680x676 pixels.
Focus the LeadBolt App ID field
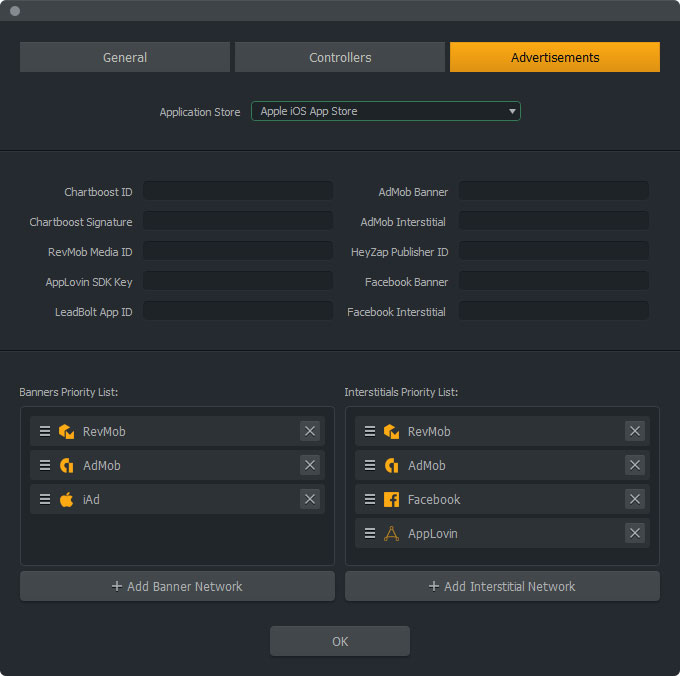tap(238, 310)
